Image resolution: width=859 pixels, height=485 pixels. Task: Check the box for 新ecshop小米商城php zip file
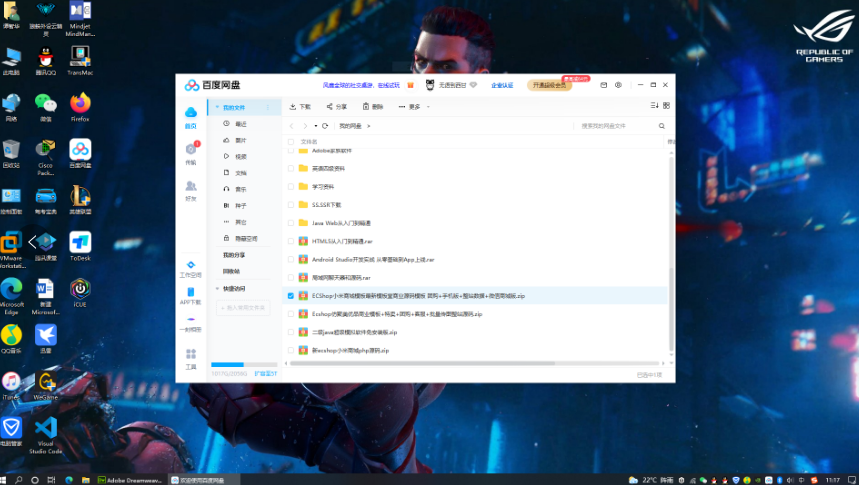(291, 350)
